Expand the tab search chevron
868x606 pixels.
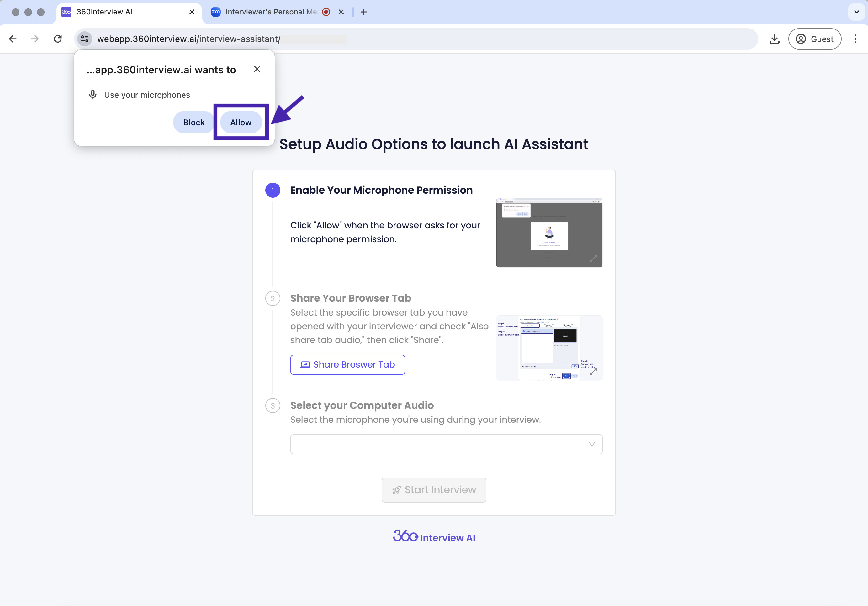pyautogui.click(x=856, y=12)
